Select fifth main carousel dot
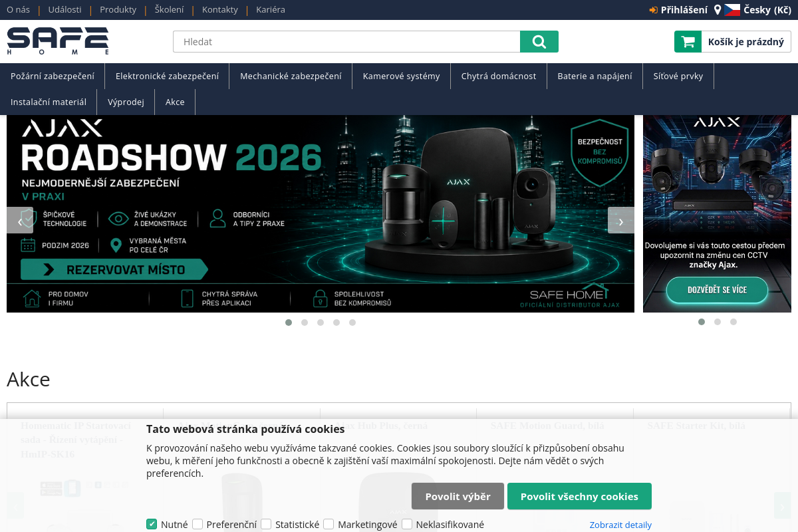The image size is (798, 532). tap(352, 323)
